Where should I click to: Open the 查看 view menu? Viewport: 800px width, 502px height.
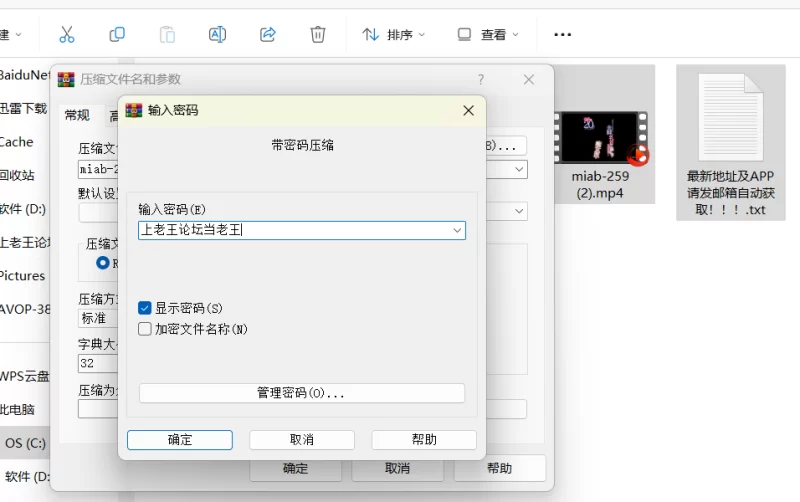[488, 35]
